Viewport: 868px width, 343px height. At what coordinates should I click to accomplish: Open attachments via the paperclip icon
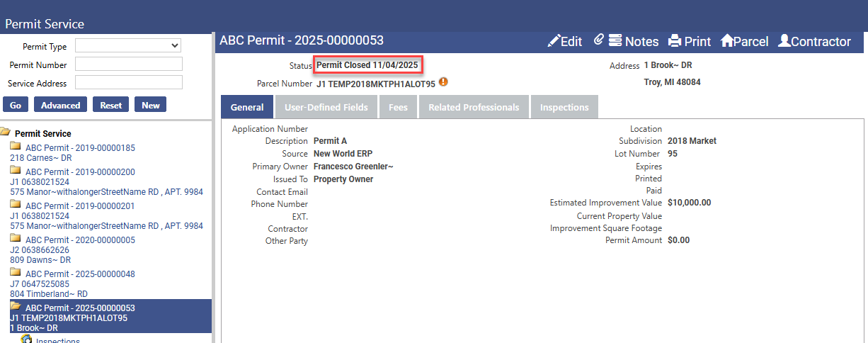tap(598, 40)
